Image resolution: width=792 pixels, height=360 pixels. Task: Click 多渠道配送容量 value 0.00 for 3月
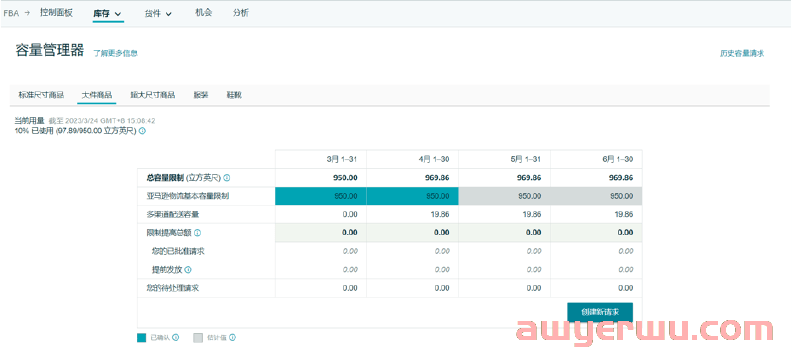click(350, 214)
